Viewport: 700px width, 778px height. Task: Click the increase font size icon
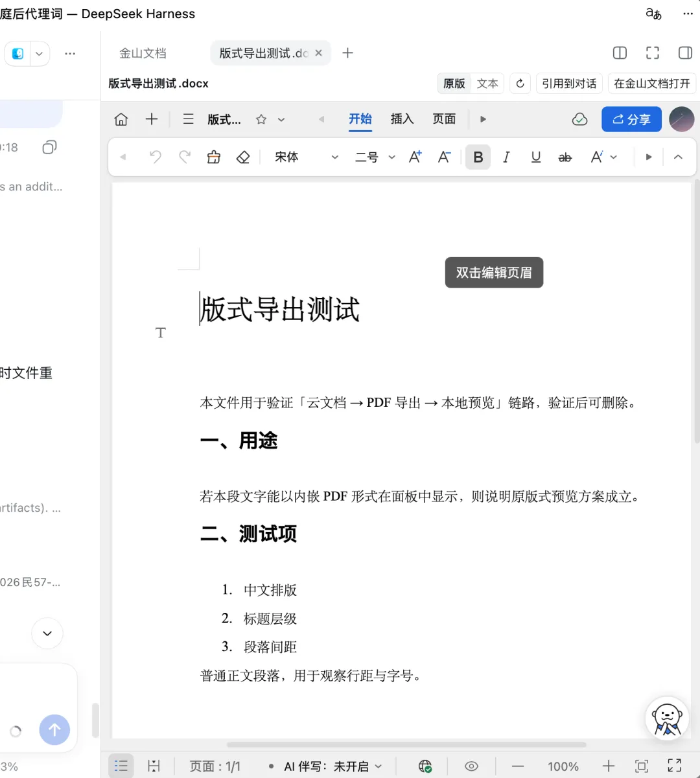pyautogui.click(x=415, y=157)
